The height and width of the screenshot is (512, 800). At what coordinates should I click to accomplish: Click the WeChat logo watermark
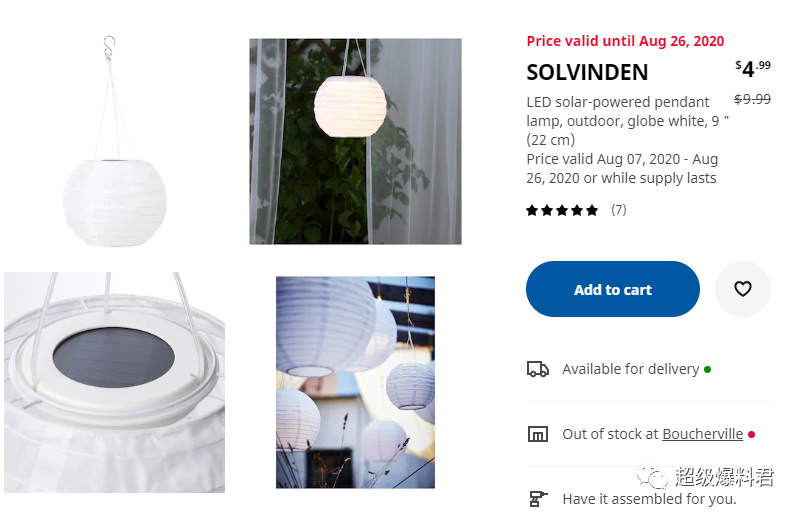[652, 477]
